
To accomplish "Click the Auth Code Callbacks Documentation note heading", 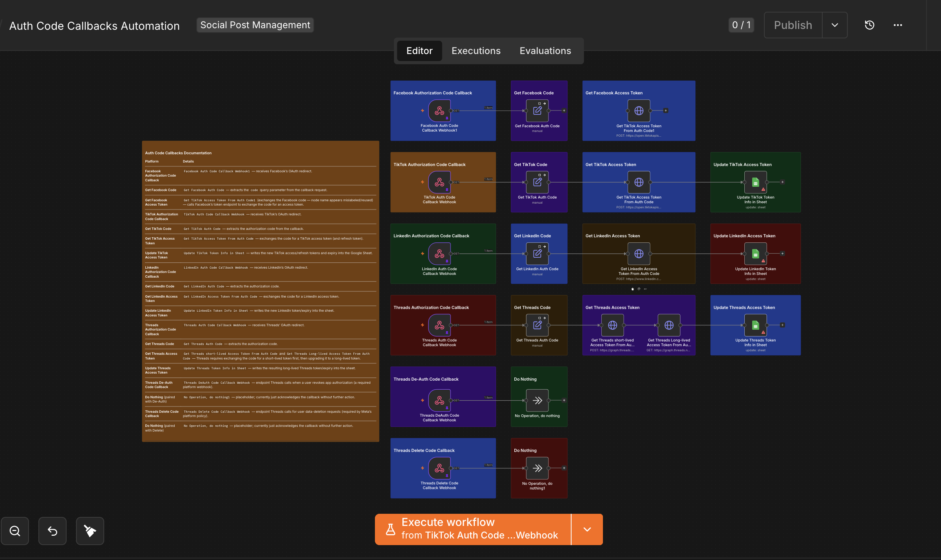I will [x=178, y=153].
